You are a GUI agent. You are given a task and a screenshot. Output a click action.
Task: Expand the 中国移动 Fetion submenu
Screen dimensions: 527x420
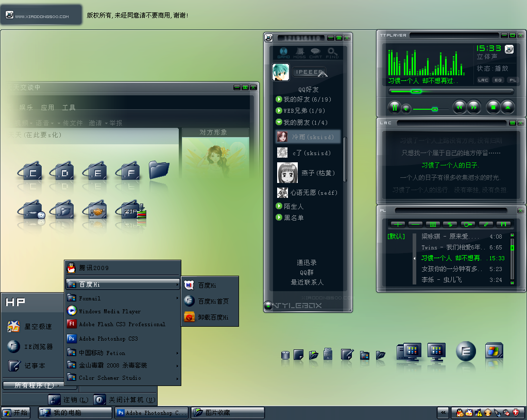pos(123,352)
